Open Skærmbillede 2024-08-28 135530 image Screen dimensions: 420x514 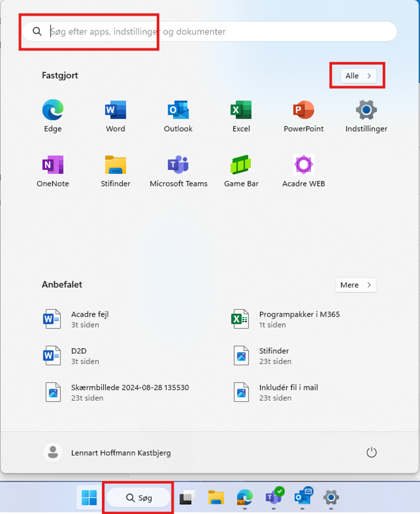[x=130, y=392]
